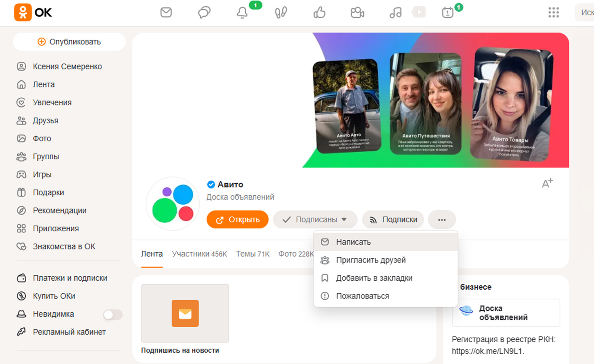
Task: Click the thumbs-up ratings icon
Action: (319, 12)
